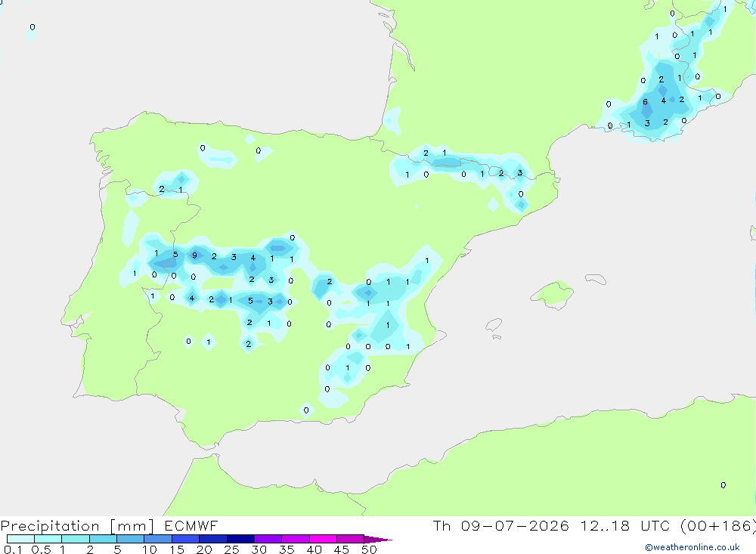Screen dimensions: 756x554
Task: Click the "[mm]" unit label
Action: 132,526
